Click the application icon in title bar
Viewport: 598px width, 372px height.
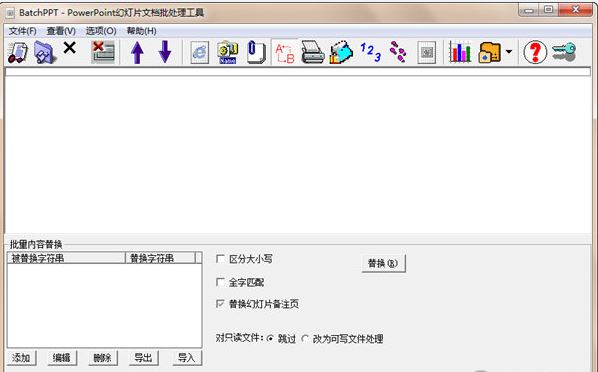10,13
